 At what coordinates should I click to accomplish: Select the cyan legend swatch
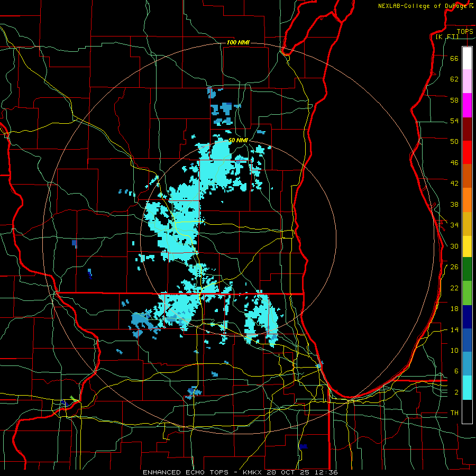tap(467, 388)
